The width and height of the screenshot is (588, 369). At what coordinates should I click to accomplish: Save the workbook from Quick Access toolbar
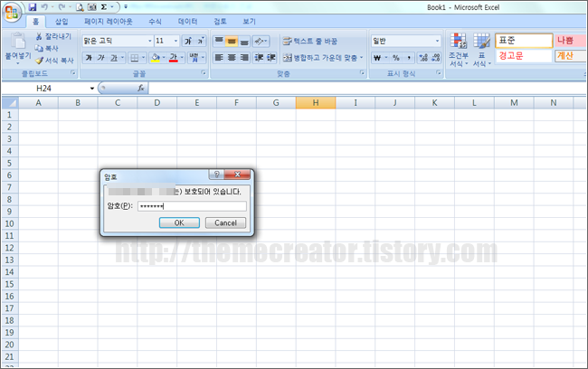tap(33, 6)
